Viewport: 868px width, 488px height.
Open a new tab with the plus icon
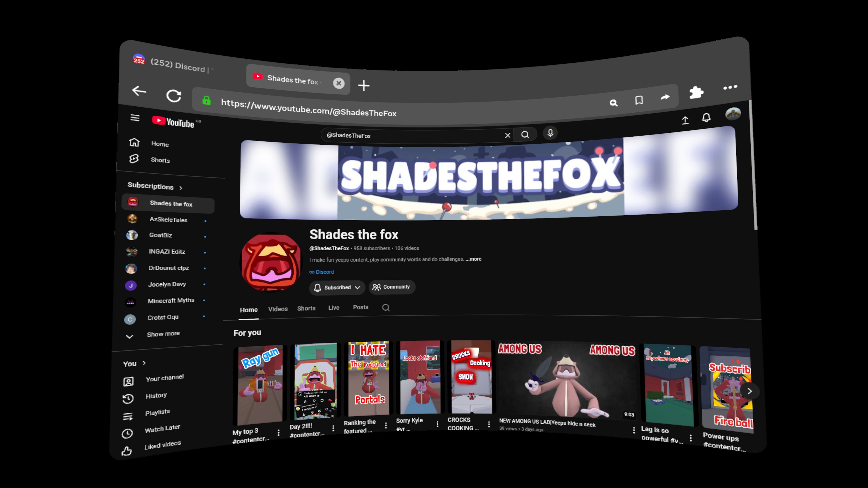[364, 86]
